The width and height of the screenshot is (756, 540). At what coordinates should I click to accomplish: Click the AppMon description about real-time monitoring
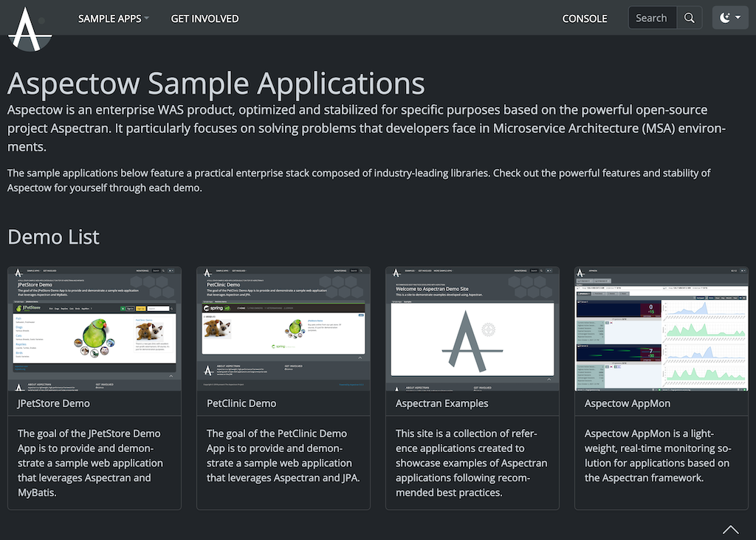(658, 456)
